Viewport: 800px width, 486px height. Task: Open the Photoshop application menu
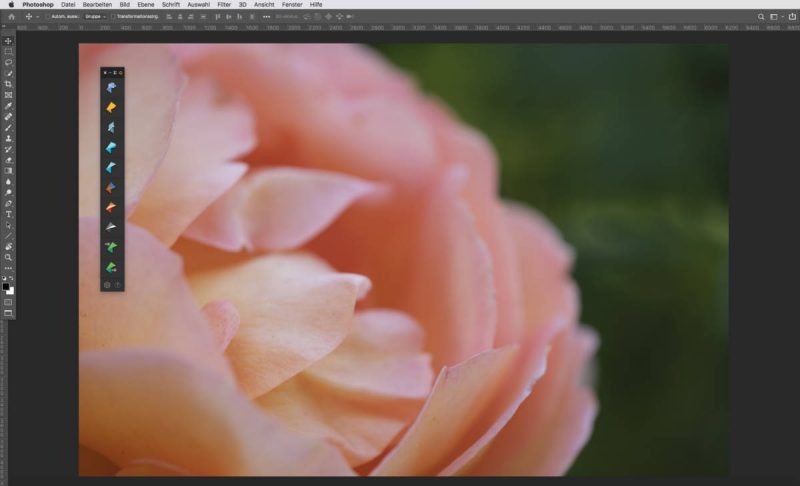pyautogui.click(x=38, y=5)
